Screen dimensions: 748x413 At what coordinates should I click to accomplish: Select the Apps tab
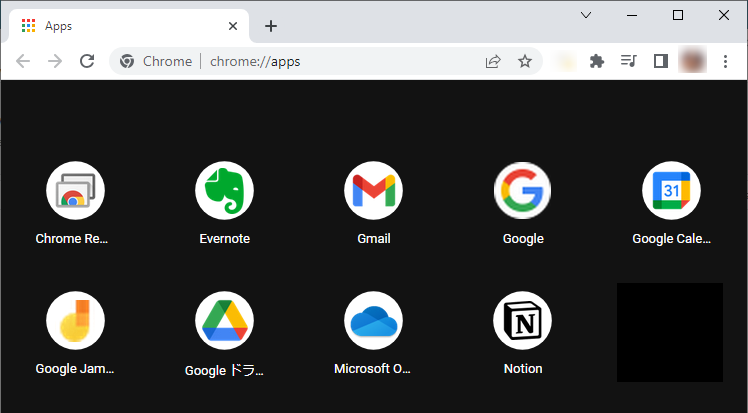click(129, 26)
